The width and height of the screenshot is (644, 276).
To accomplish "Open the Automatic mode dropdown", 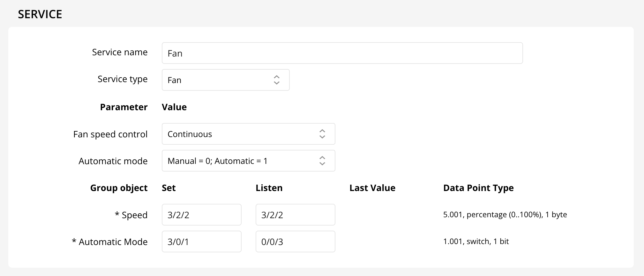I will (x=248, y=161).
